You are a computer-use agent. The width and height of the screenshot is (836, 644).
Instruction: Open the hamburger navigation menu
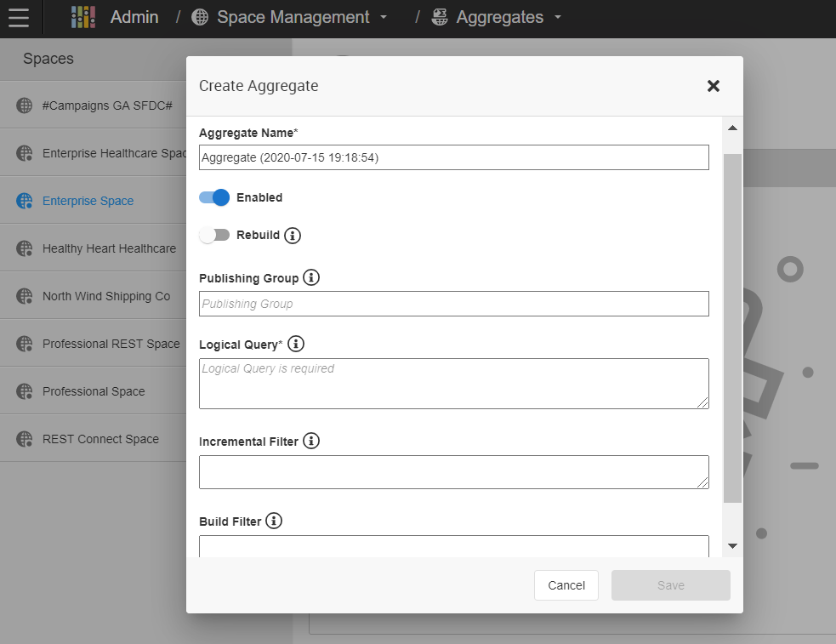(x=19, y=17)
